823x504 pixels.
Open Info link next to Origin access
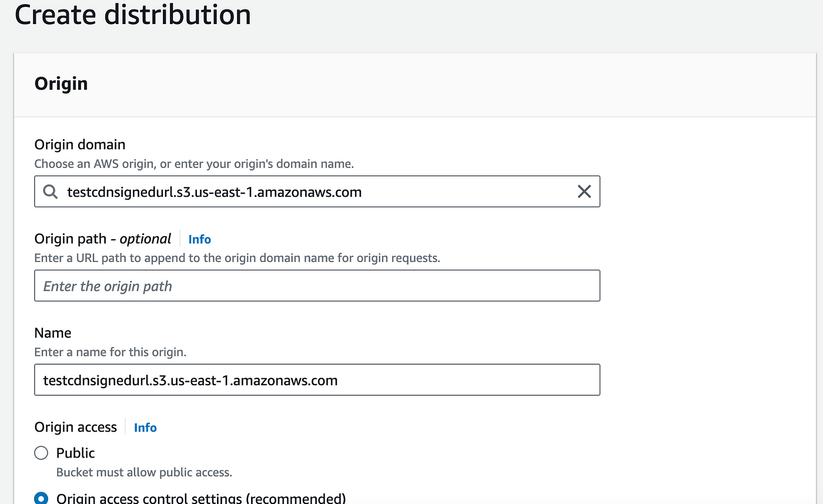coord(145,428)
